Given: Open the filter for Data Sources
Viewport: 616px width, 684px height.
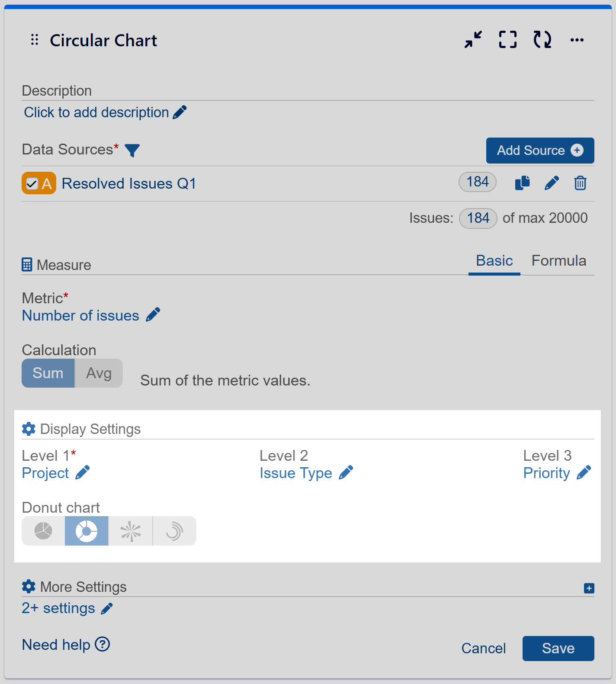Looking at the screenshot, I should point(133,151).
